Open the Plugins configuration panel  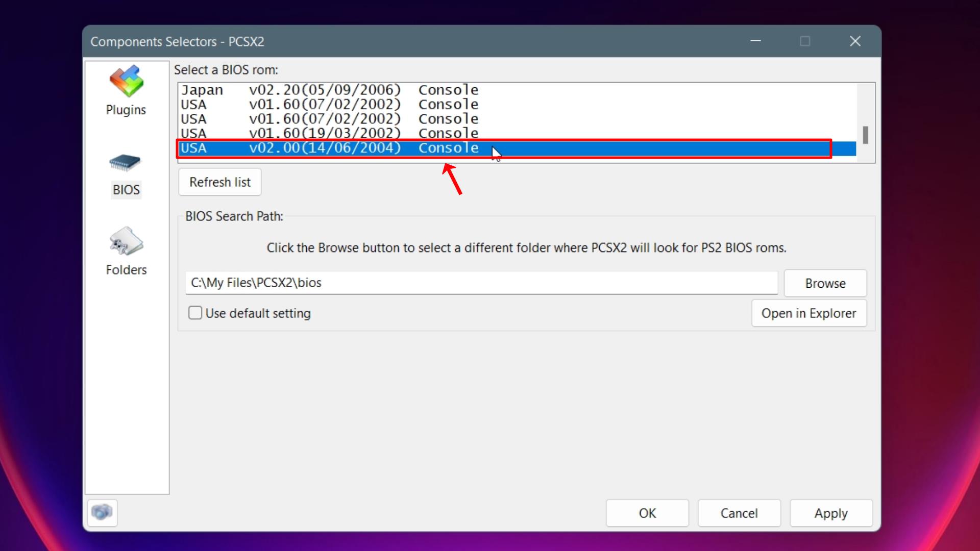(126, 91)
